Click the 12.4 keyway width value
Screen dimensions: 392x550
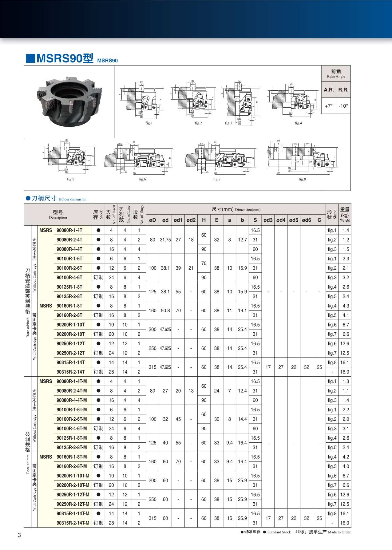point(242,391)
